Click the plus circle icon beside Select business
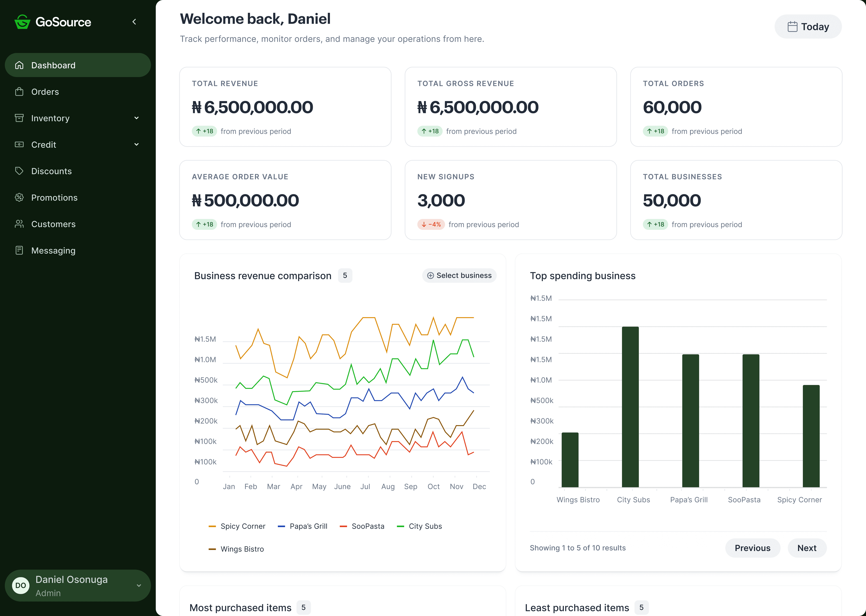The height and width of the screenshot is (616, 866). click(431, 276)
